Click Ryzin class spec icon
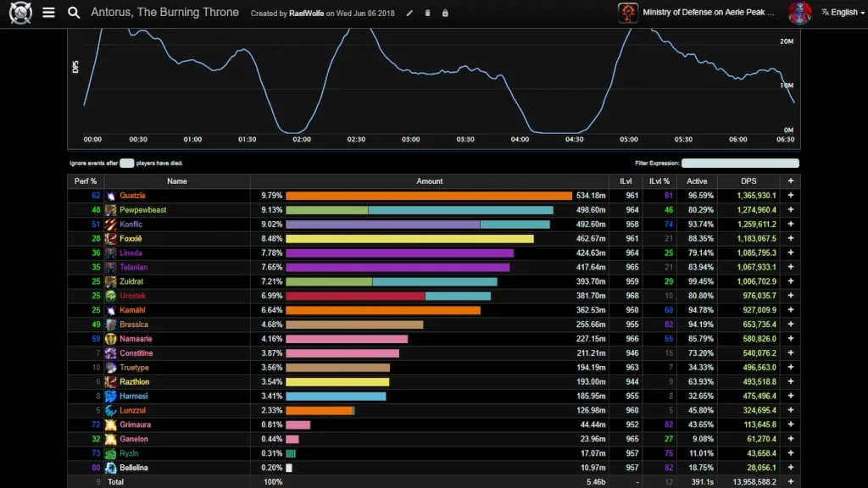 pos(111,453)
